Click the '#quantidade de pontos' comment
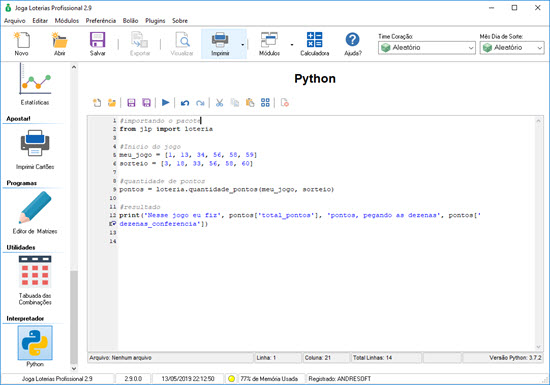Screen dimensions: 550x385 point(162,181)
